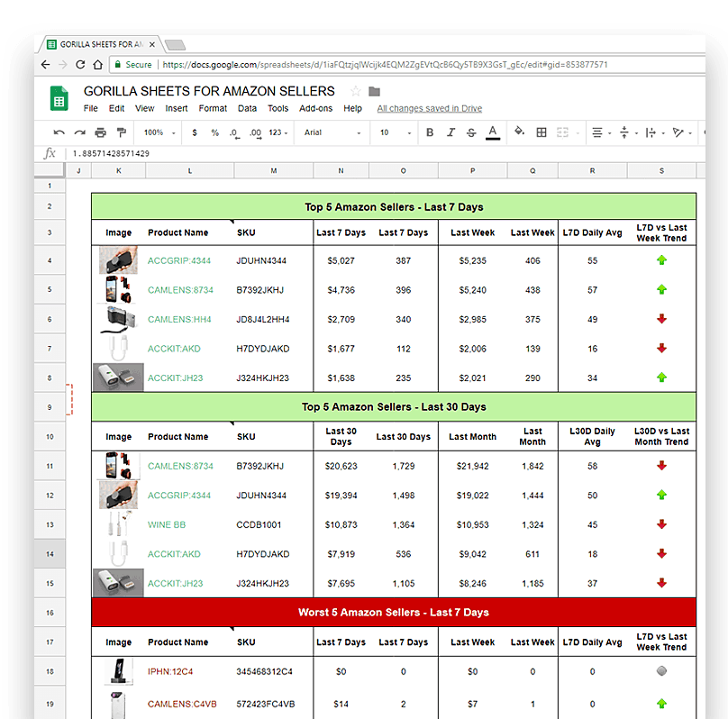The image size is (728, 719).
Task: Click the CAMLENS:HH4 camera thumbnail
Action: tap(118, 319)
